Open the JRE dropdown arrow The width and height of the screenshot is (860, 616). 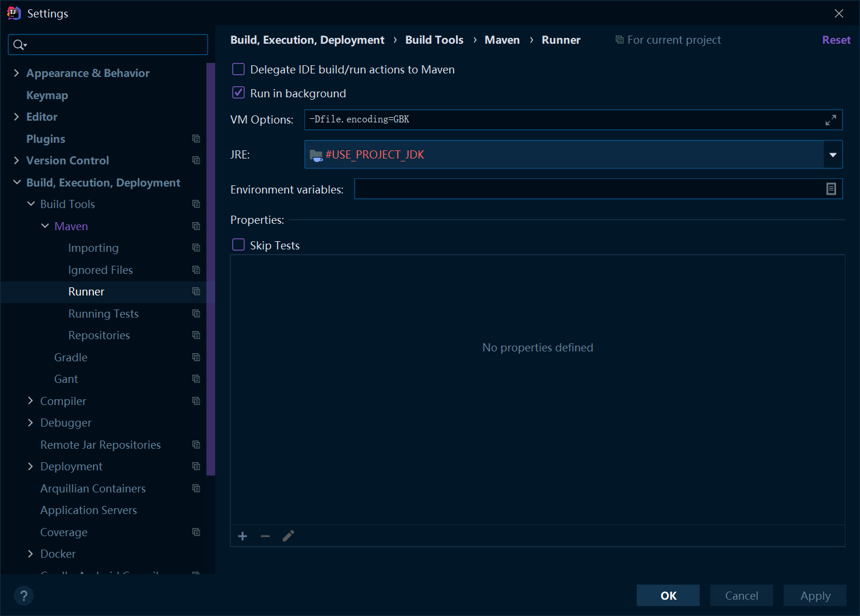click(x=833, y=154)
